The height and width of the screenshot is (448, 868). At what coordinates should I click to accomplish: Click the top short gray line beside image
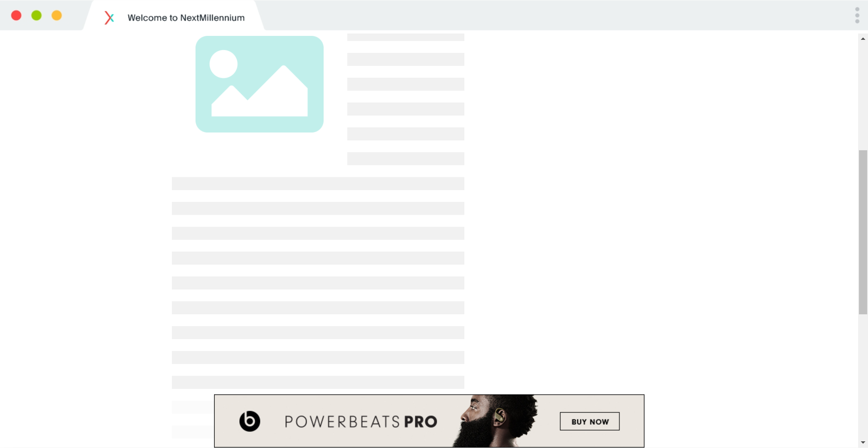(x=405, y=37)
